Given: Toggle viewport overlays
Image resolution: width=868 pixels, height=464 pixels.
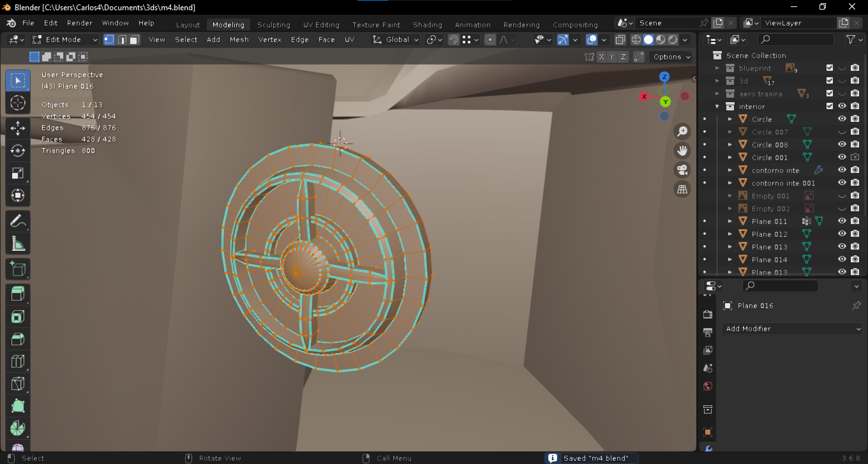Looking at the screenshot, I should coord(592,40).
